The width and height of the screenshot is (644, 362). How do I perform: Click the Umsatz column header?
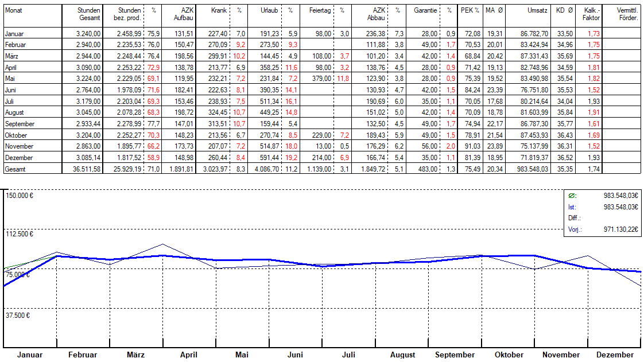tap(538, 10)
